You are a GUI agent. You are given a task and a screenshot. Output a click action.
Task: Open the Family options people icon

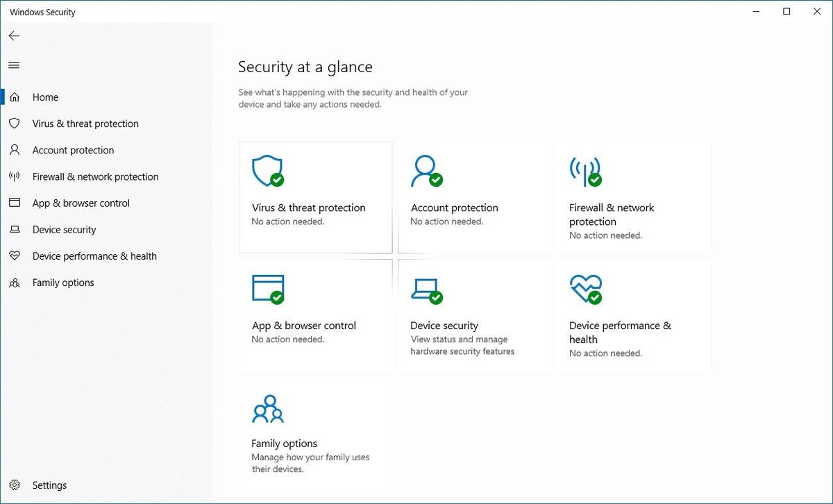pos(267,409)
